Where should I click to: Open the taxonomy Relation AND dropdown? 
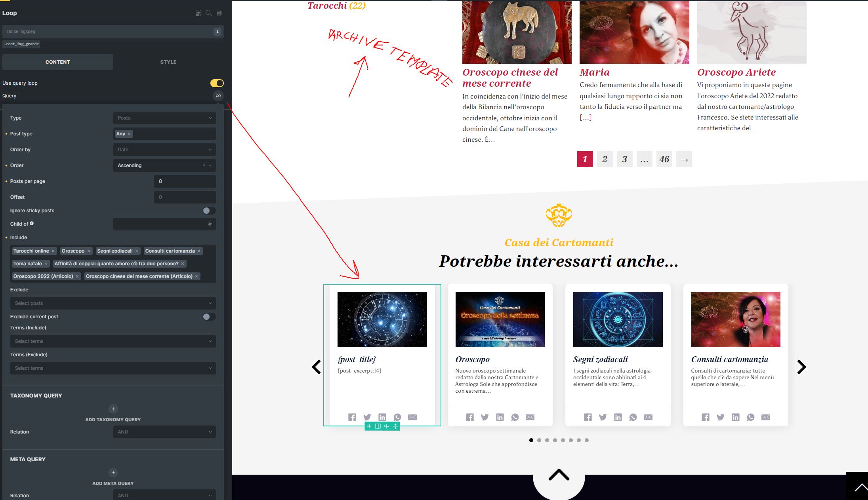click(x=164, y=432)
